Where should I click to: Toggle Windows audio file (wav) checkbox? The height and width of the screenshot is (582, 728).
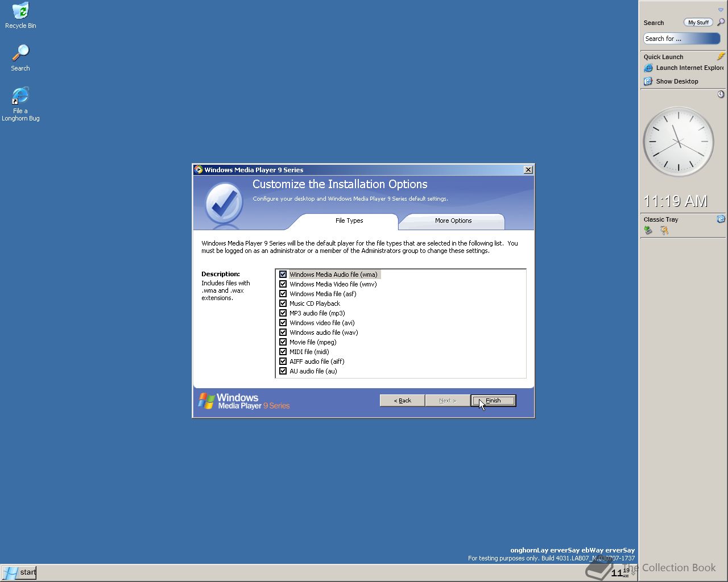pos(283,332)
